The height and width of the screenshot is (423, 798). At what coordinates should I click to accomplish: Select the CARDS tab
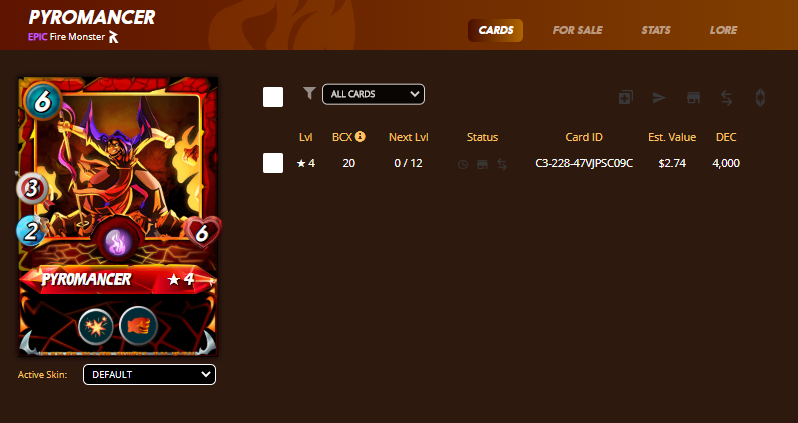pos(496,30)
